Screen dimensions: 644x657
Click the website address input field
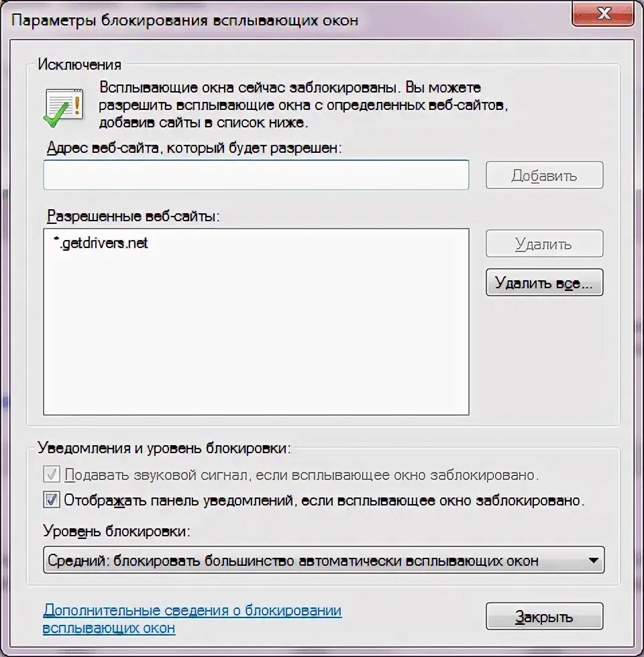(256, 175)
